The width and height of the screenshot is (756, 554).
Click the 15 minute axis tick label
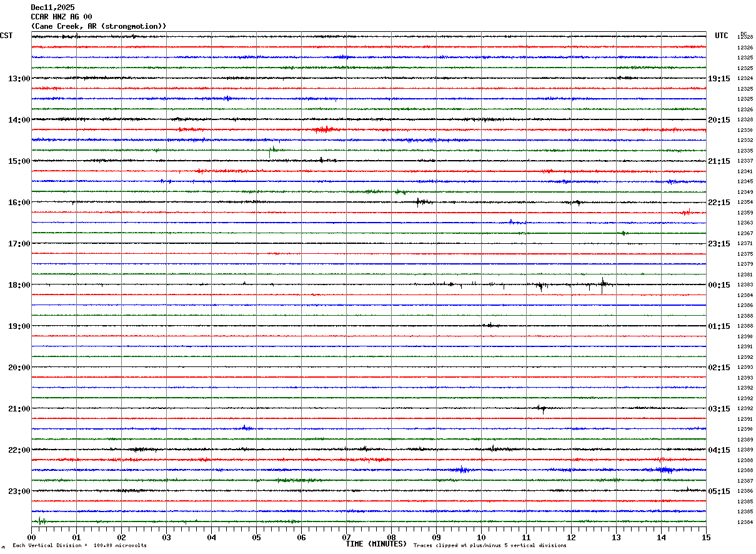[706, 537]
